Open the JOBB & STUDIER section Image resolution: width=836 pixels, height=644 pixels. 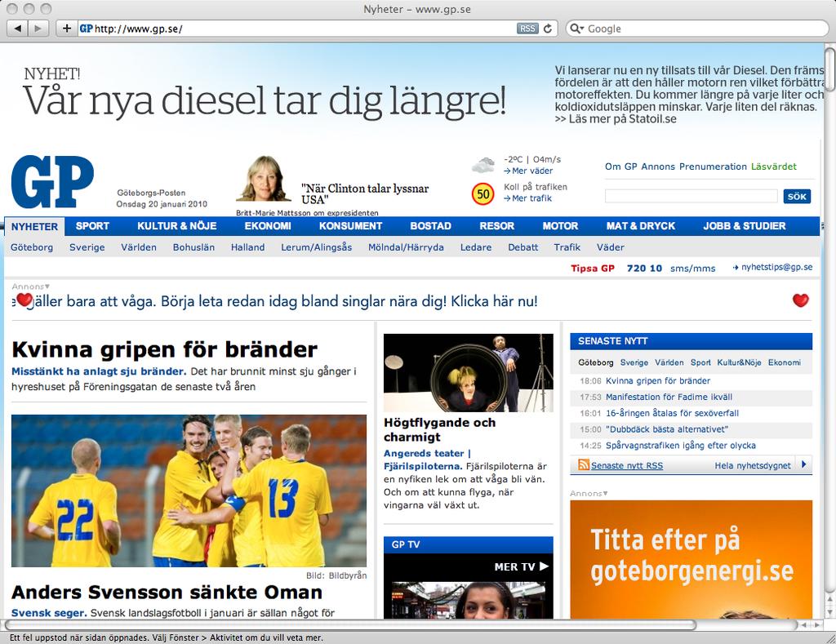coord(745,226)
